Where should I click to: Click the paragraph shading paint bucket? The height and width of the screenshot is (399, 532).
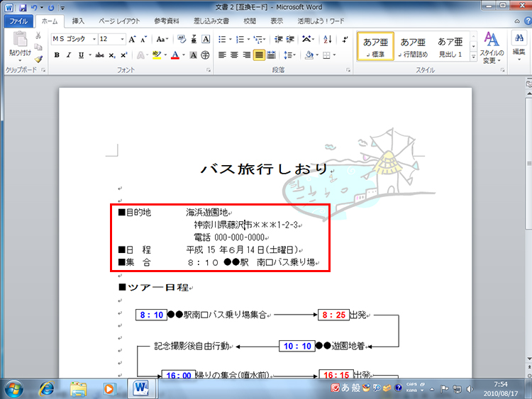point(309,55)
